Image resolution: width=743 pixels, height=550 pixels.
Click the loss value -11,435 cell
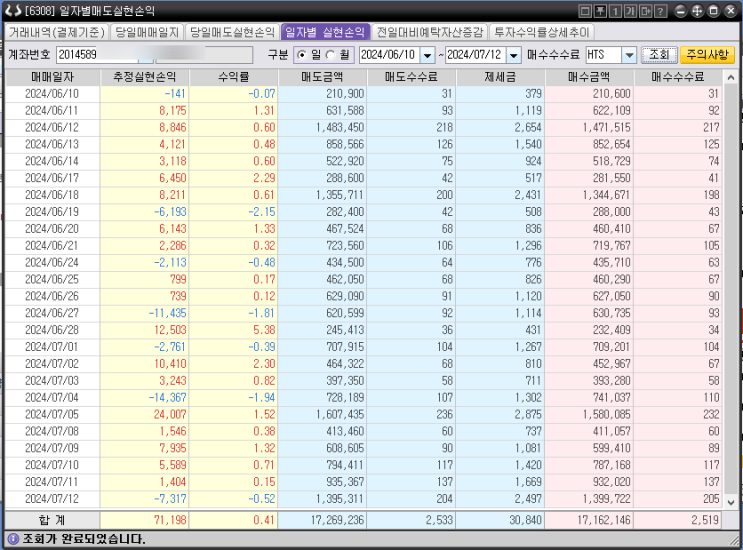pyautogui.click(x=145, y=313)
